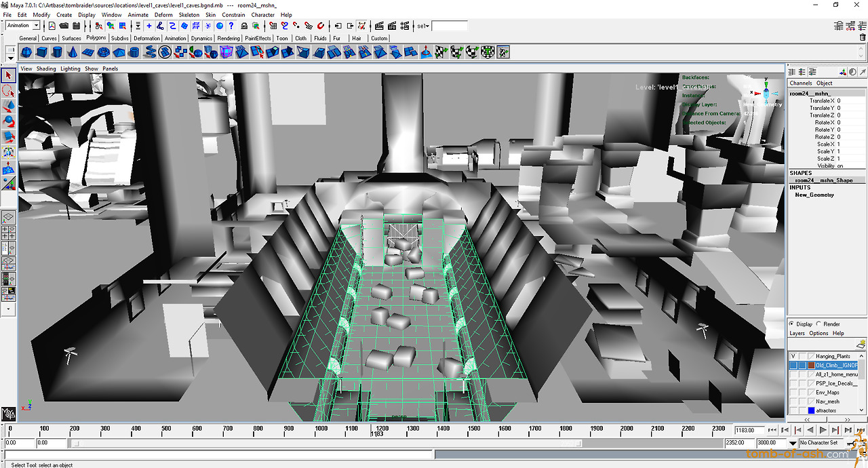
Task: Pick the Rotate tool in toolbox
Action: pos(9,122)
